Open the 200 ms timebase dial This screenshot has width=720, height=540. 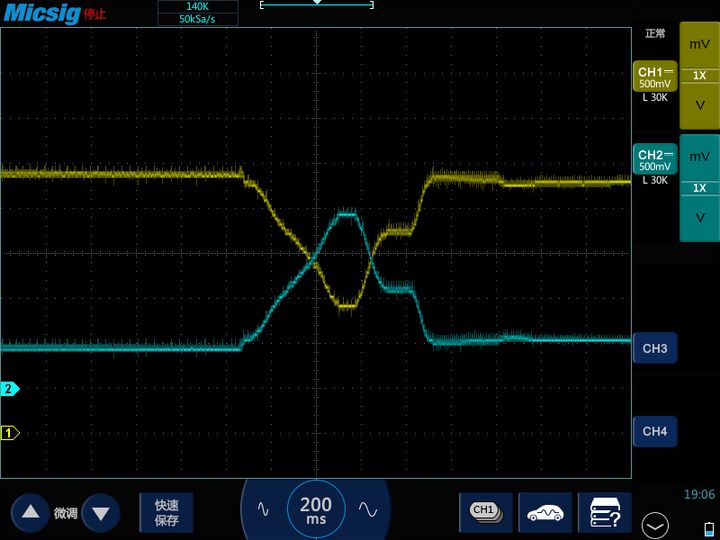coord(316,510)
